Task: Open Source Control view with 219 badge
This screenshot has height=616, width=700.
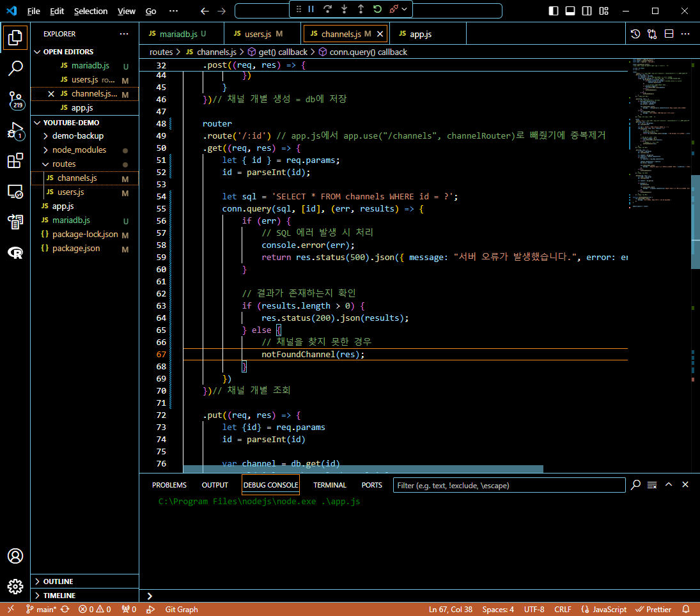Action: (15, 100)
